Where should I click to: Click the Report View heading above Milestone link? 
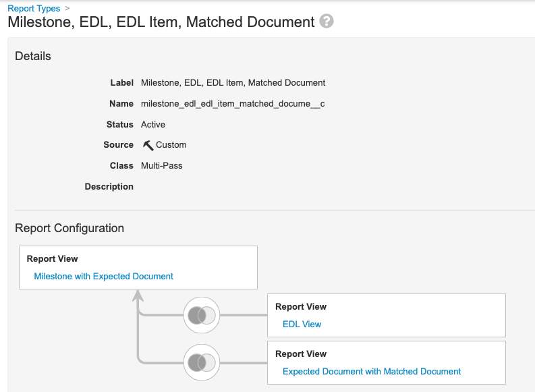coord(53,259)
